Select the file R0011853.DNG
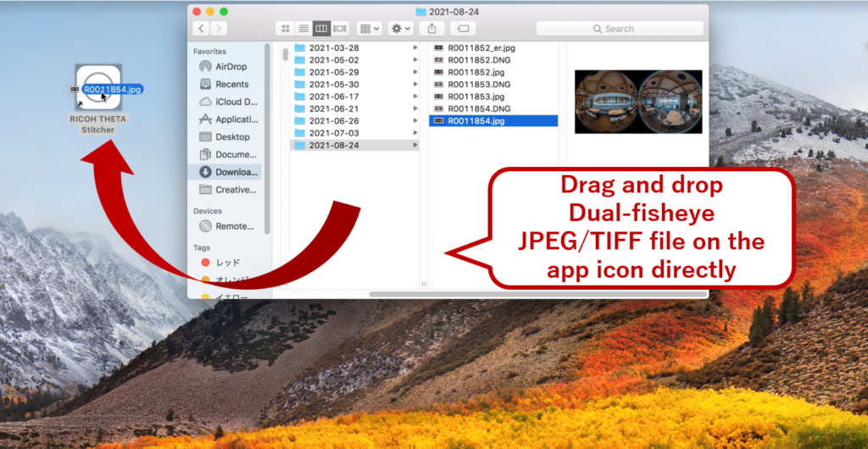Image resolution: width=868 pixels, height=449 pixels. pyautogui.click(x=494, y=84)
